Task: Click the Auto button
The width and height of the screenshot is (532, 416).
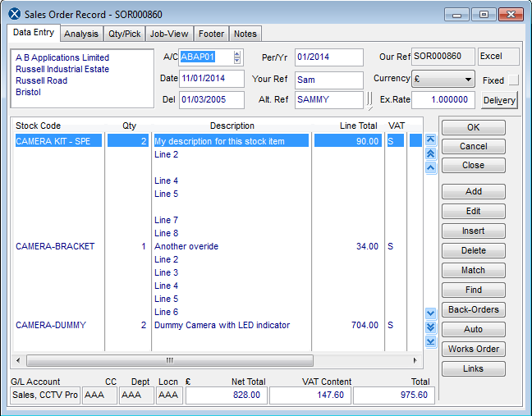Action: (x=474, y=329)
